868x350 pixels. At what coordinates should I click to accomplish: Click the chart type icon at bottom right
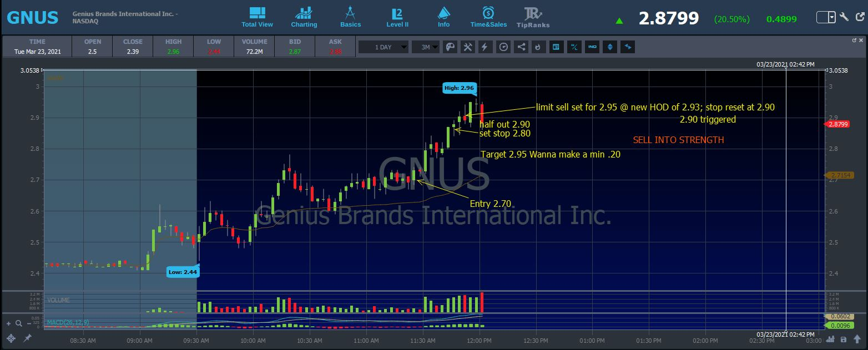[831, 339]
